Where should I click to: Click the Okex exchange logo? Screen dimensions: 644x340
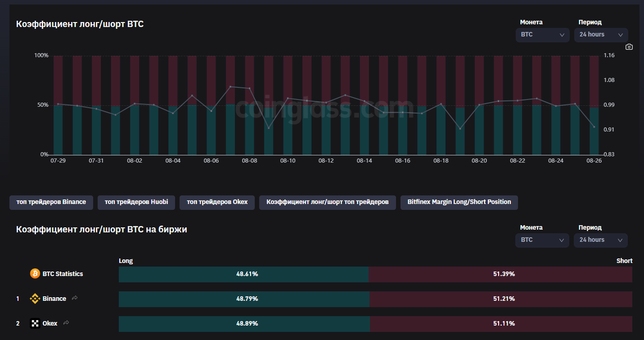point(35,323)
